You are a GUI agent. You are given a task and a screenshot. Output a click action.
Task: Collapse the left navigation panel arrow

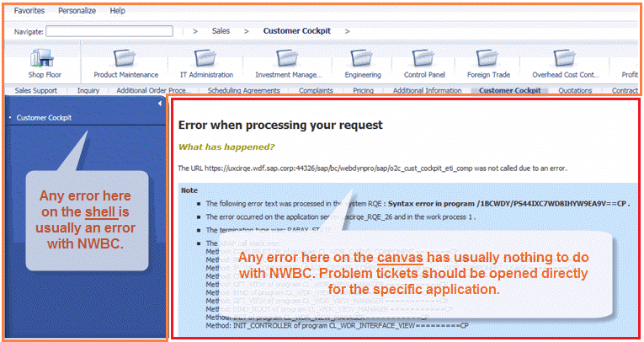(160, 104)
